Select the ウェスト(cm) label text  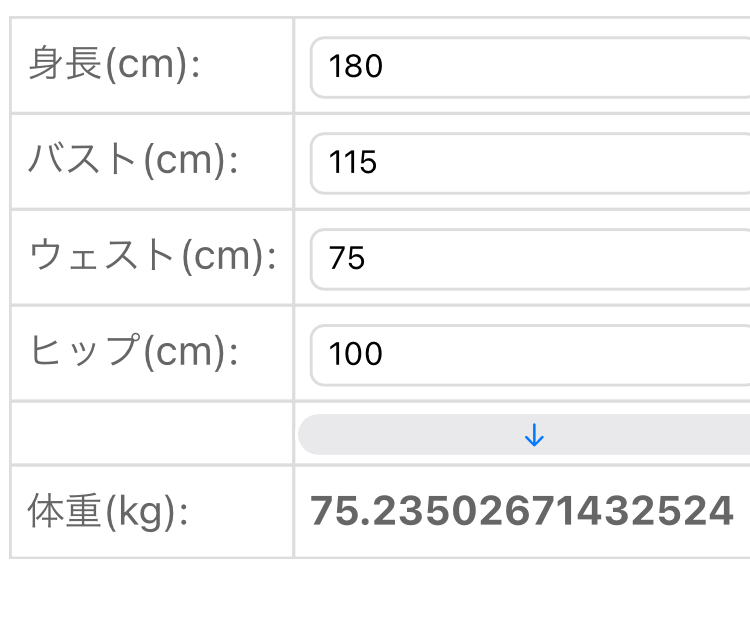tap(152, 257)
